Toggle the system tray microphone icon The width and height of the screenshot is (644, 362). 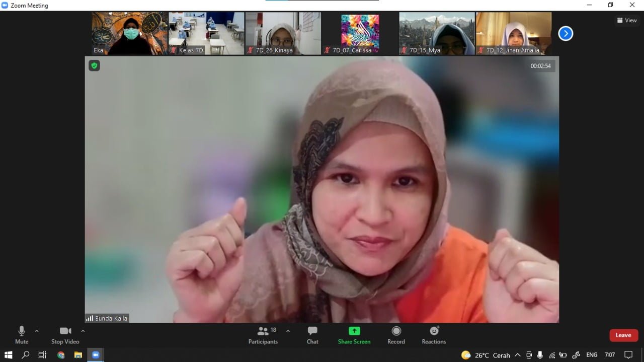tap(540, 355)
